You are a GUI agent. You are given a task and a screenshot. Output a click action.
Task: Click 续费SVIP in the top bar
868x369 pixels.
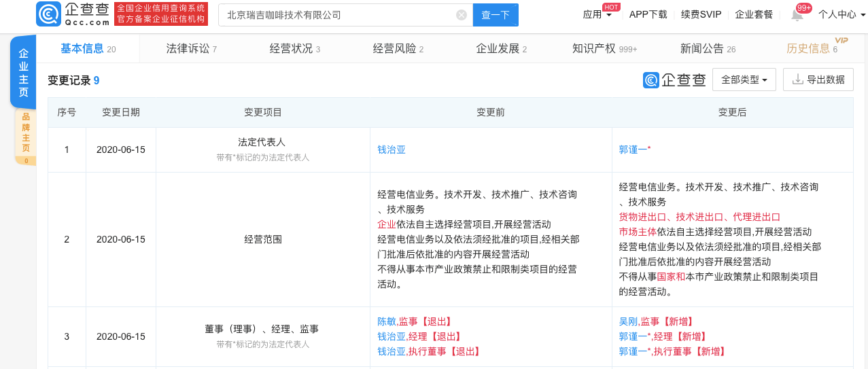(x=701, y=14)
